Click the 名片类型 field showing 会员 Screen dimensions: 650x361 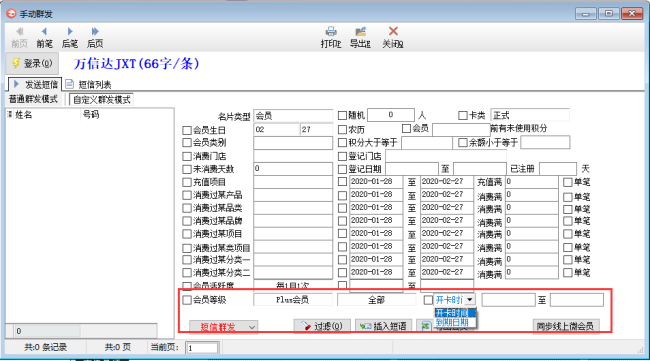pos(293,116)
